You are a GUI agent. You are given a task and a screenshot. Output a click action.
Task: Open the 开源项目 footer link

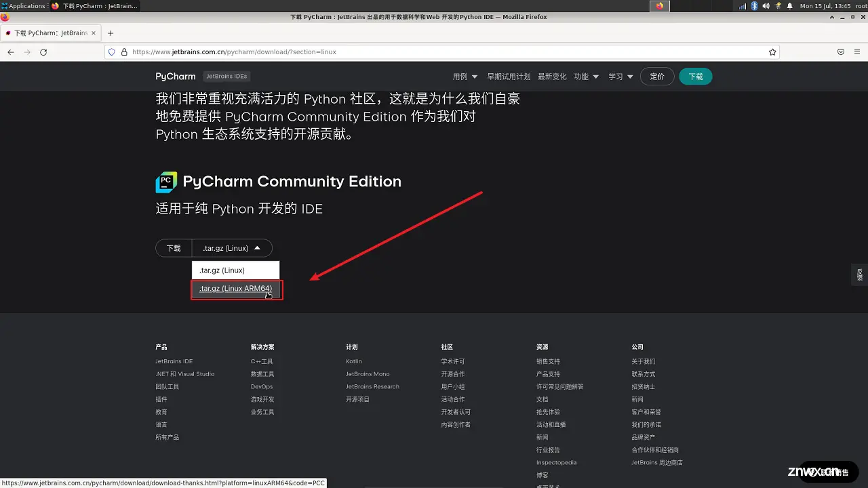357,399
